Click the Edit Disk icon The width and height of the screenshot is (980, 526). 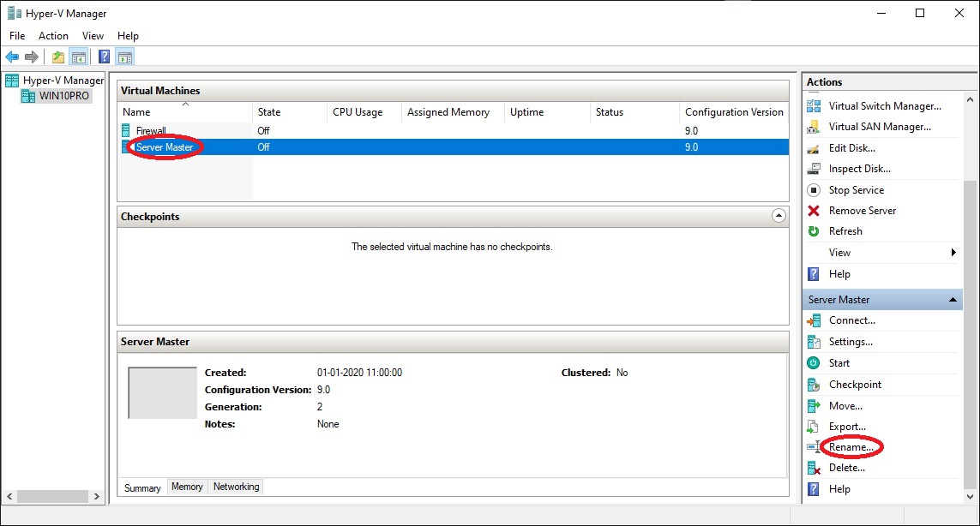(x=814, y=148)
